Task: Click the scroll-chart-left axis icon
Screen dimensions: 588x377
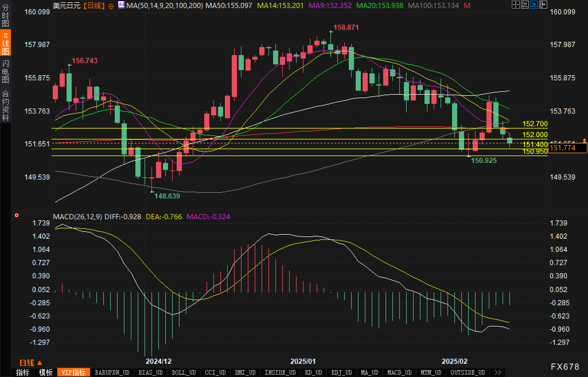Action: (x=525, y=5)
